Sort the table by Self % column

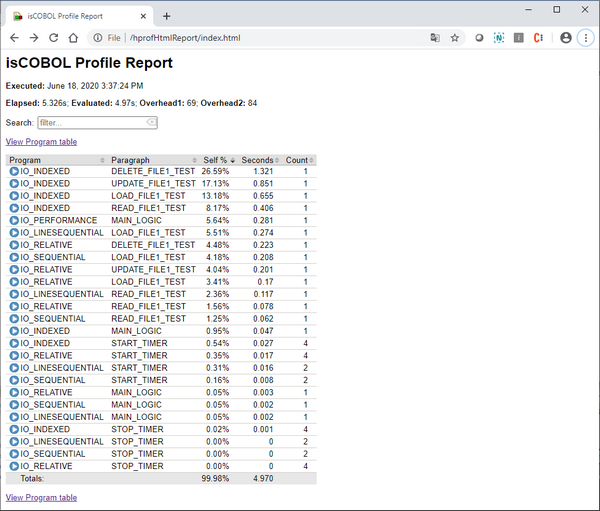click(x=218, y=160)
